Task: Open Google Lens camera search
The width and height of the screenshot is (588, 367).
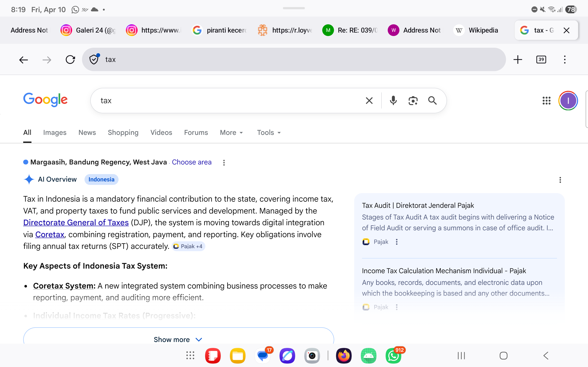Action: [413, 100]
